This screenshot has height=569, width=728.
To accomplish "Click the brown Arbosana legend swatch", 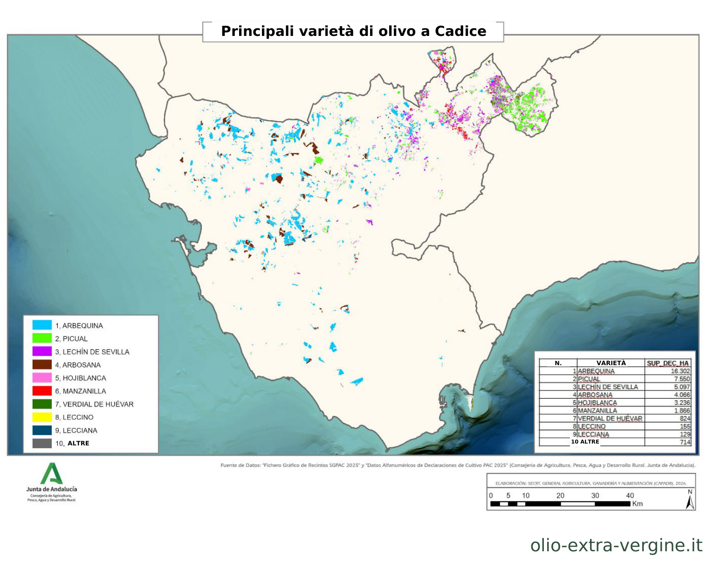I will pyautogui.click(x=42, y=364).
